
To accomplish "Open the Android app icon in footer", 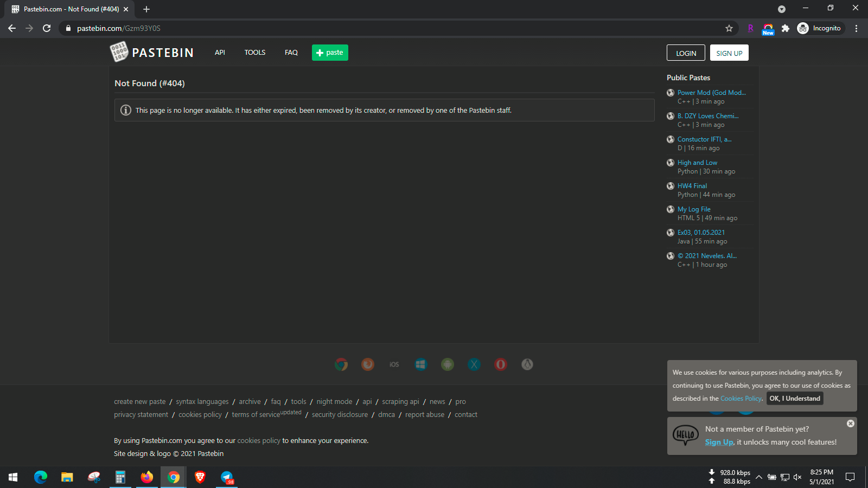I will (448, 364).
